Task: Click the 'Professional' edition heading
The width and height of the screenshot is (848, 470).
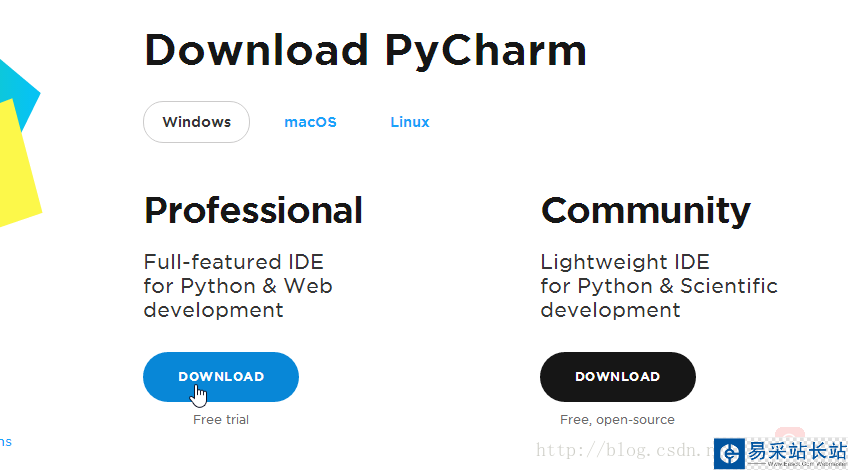Action: pyautogui.click(x=253, y=210)
